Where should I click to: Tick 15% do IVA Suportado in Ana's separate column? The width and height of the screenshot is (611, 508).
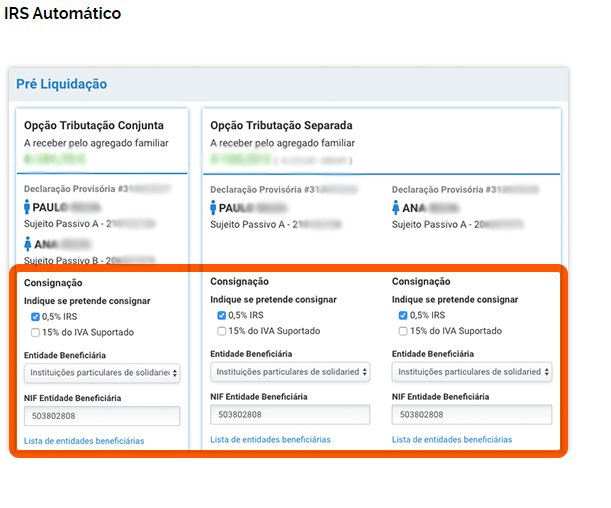pos(403,331)
